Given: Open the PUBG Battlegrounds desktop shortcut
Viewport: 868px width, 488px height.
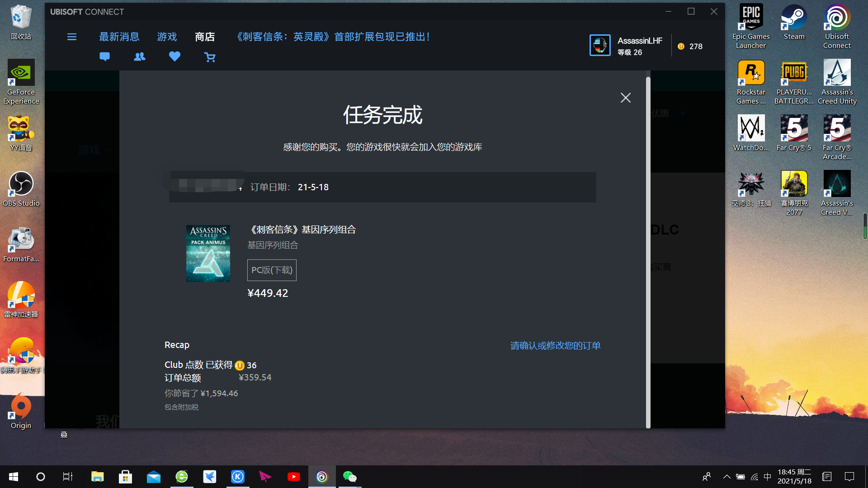Looking at the screenshot, I should tap(794, 82).
